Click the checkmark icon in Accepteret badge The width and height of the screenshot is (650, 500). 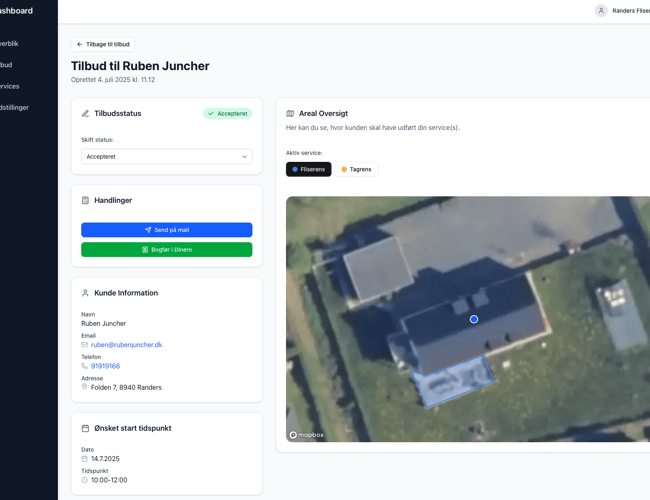pyautogui.click(x=211, y=114)
